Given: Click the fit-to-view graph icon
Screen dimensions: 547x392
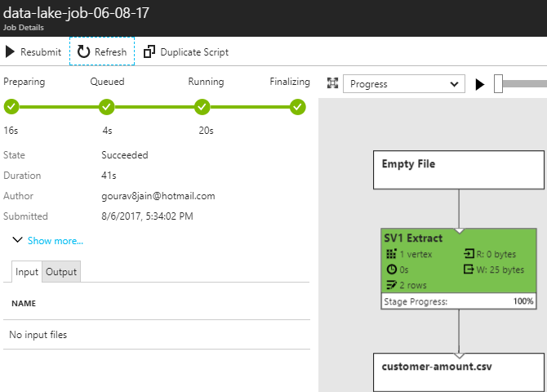Looking at the screenshot, I should [332, 83].
